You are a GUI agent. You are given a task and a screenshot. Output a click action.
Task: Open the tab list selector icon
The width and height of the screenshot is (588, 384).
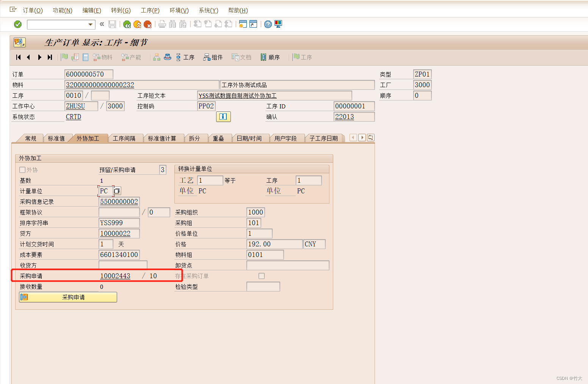(x=371, y=138)
